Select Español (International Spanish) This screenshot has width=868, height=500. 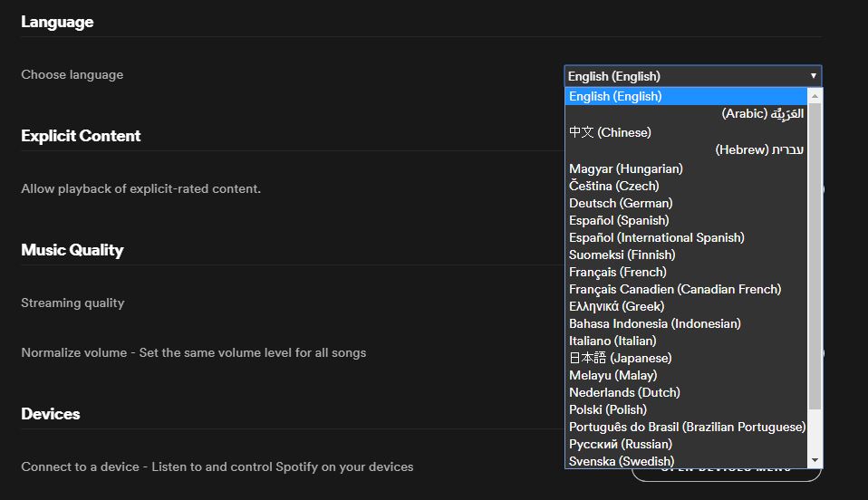pyautogui.click(x=657, y=237)
